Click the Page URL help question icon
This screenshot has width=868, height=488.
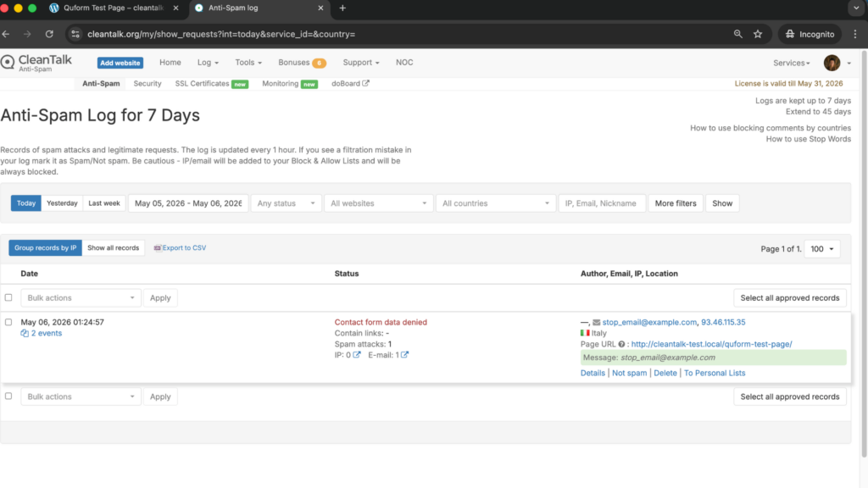point(621,344)
